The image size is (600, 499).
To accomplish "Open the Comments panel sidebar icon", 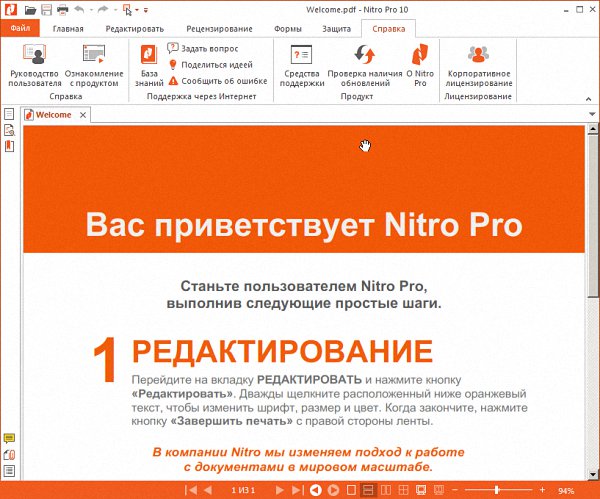I will pyautogui.click(x=9, y=438).
